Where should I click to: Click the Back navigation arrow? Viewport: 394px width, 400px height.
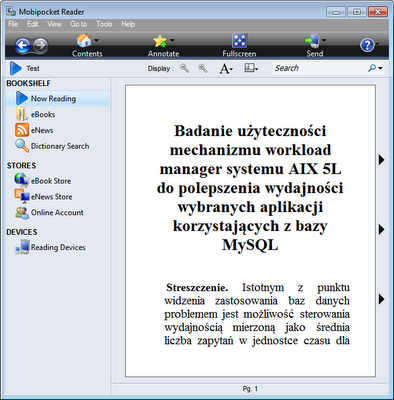click(23, 45)
